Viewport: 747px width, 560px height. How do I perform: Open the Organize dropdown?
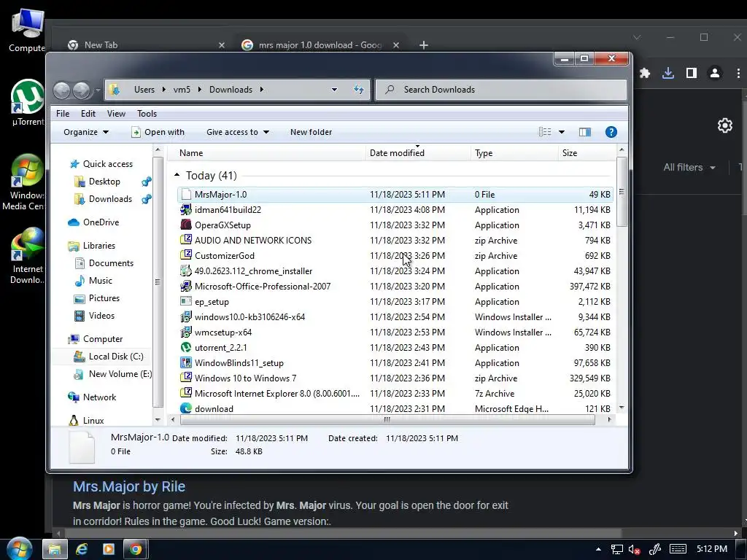(86, 132)
